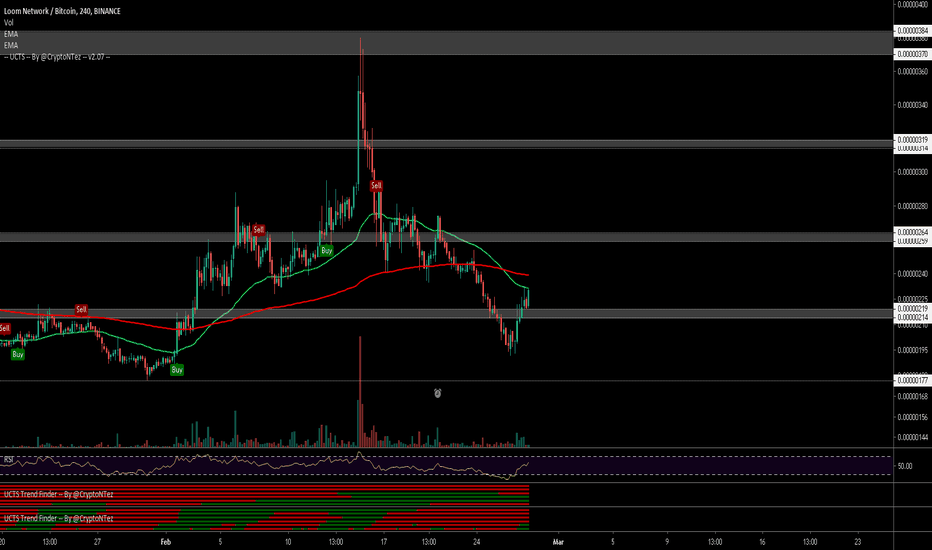Click the grey zone at 0.00000264
This screenshot has height=550, width=932.
tap(446, 237)
